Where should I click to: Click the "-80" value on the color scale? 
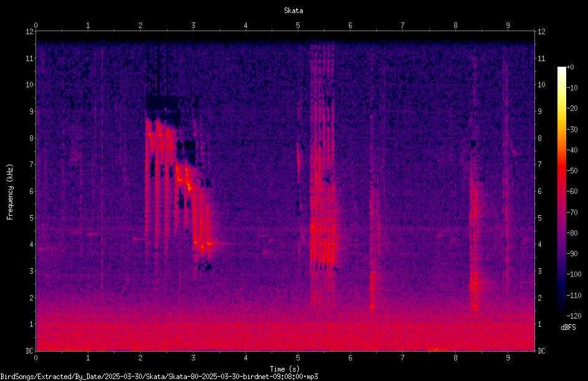[x=572, y=233]
